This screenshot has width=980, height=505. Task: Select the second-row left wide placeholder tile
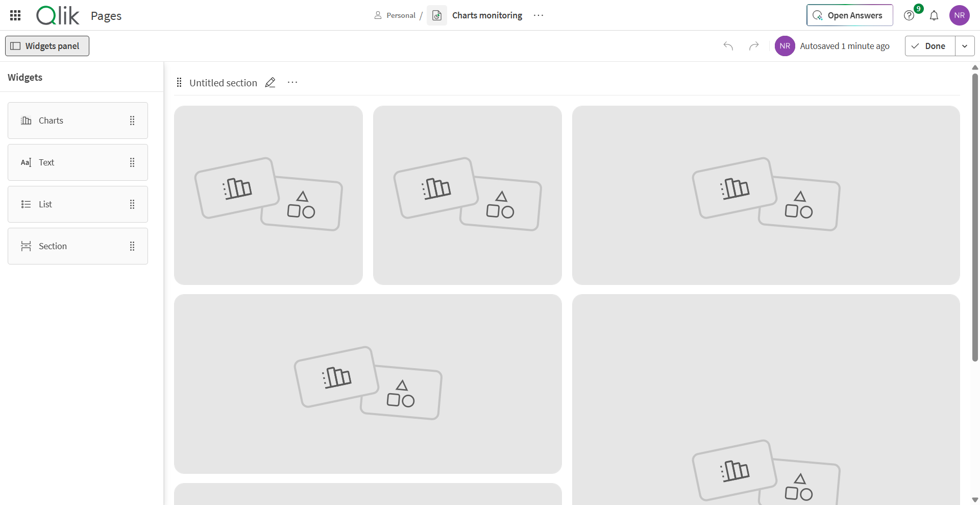pyautogui.click(x=368, y=384)
